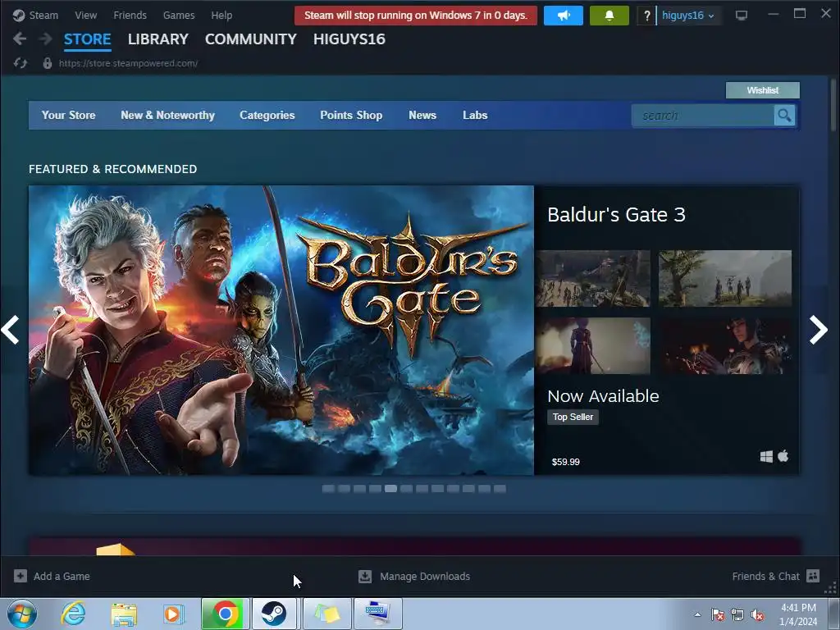The width and height of the screenshot is (840, 630).
Task: Click the Add a Game plus icon
Action: point(21,576)
